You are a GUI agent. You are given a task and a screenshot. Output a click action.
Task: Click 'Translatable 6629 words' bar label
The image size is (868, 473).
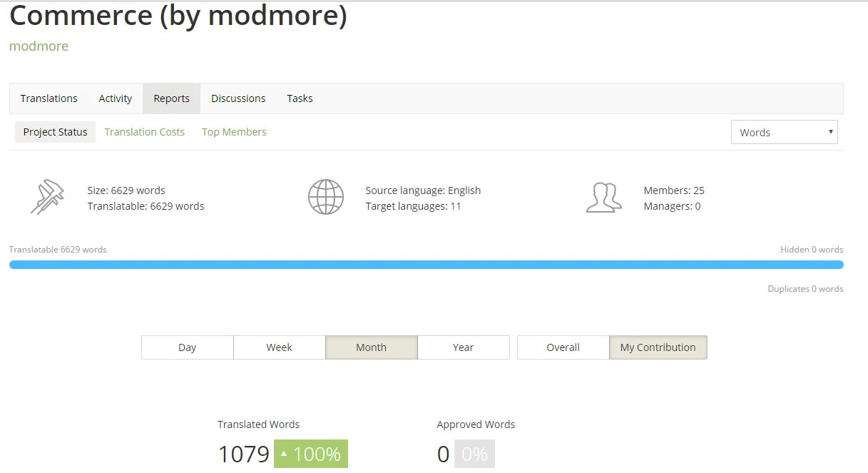coord(58,250)
